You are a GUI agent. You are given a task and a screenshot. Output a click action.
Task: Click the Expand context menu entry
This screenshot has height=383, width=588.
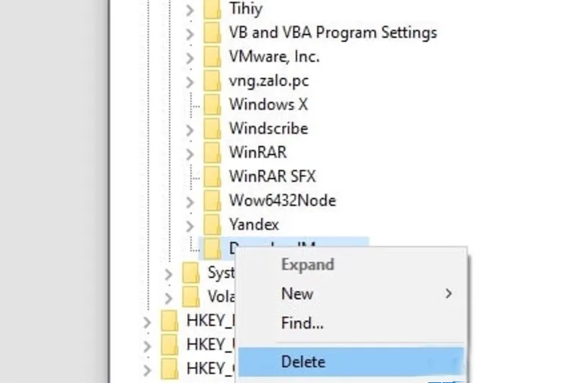coord(307,265)
